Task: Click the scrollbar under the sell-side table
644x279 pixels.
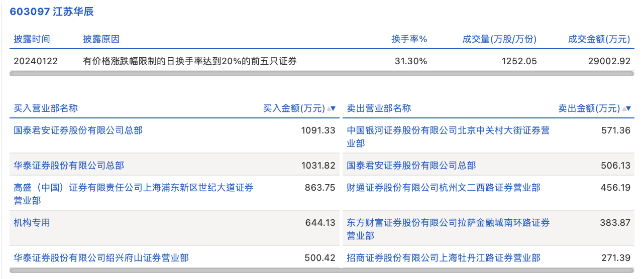Action: click(x=488, y=271)
